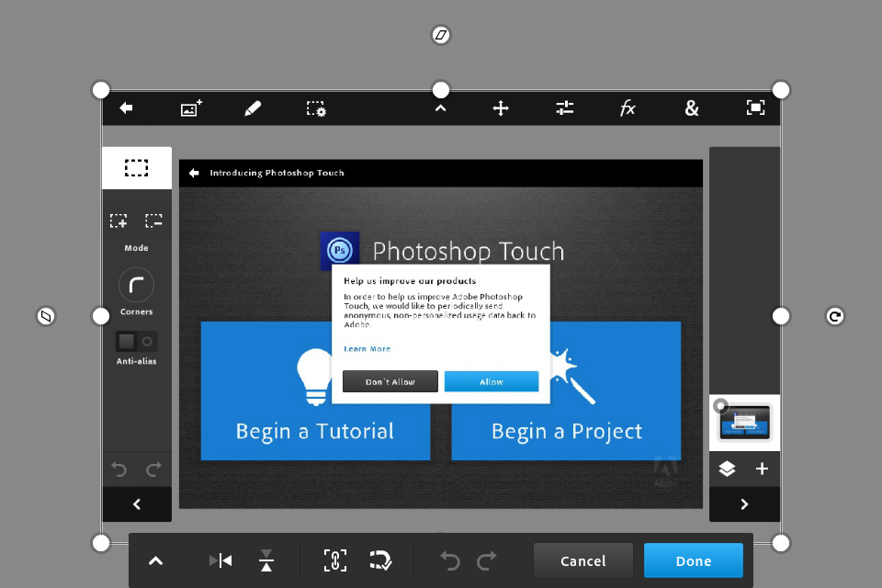Image resolution: width=882 pixels, height=588 pixels.
Task: Open the Learn More link
Action: click(367, 349)
